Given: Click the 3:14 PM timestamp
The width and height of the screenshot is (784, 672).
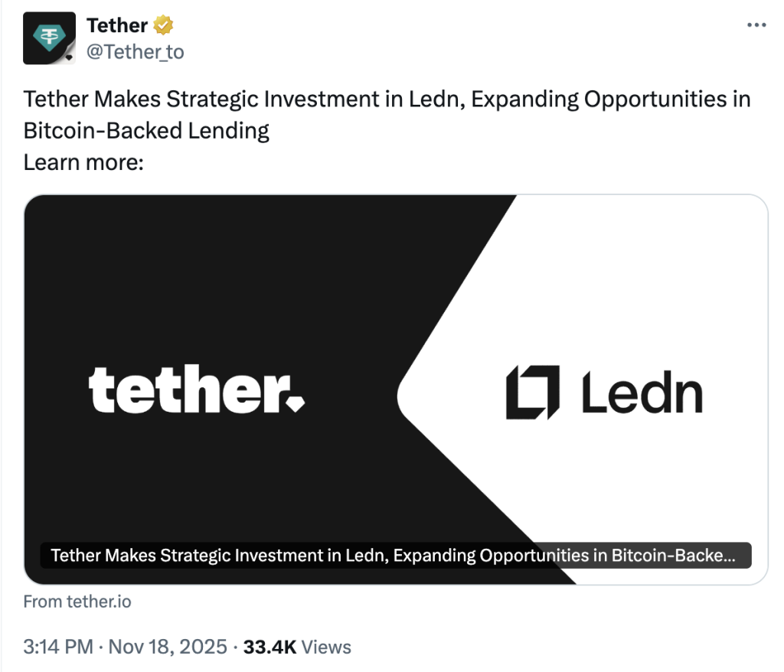Looking at the screenshot, I should point(57,647).
